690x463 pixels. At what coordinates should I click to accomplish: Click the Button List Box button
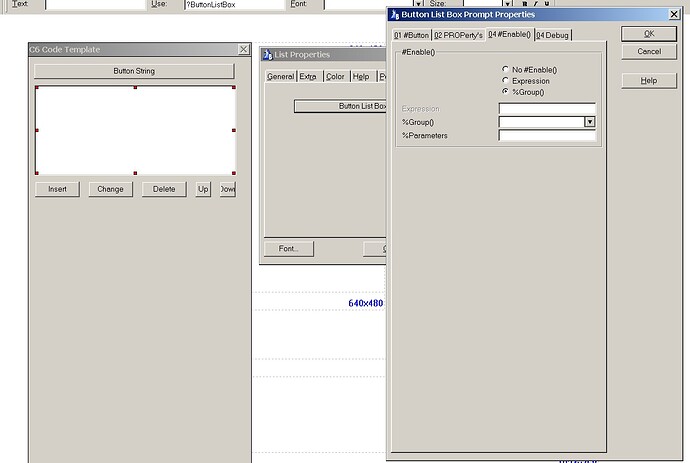coord(340,106)
